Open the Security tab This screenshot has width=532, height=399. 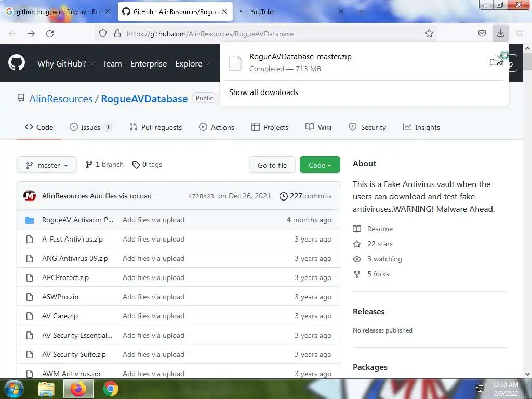click(367, 127)
